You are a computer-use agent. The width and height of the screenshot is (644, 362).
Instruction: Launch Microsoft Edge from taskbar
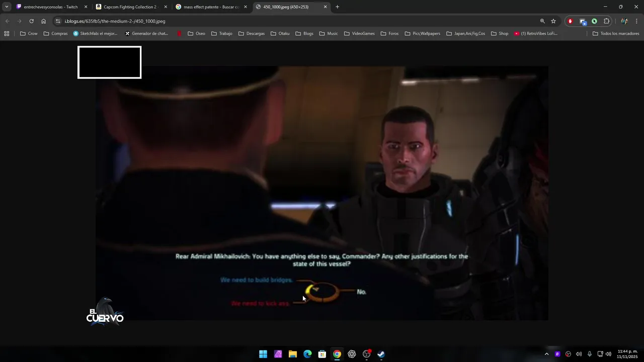pos(307,354)
